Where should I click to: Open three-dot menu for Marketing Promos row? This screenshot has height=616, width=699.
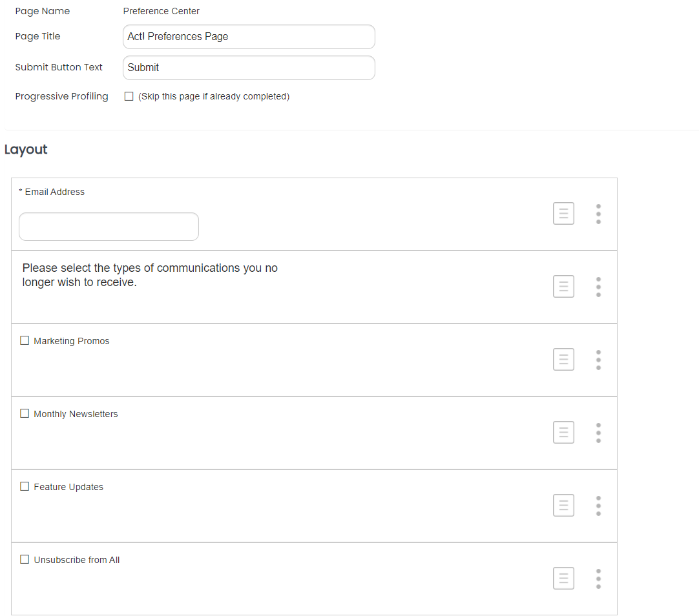(x=598, y=360)
